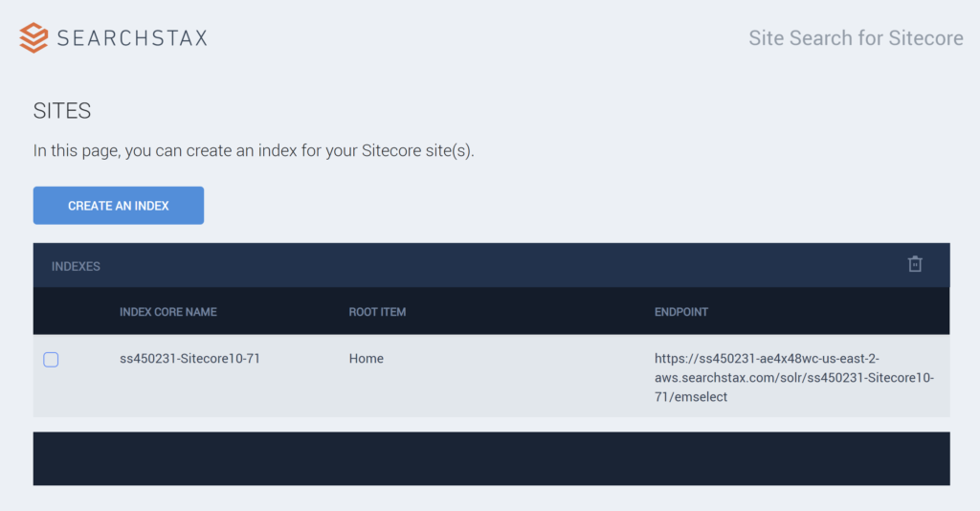Screen dimensions: 980x511
Task: Select the ss450231-Sitecore10-71 index name
Action: (x=189, y=359)
